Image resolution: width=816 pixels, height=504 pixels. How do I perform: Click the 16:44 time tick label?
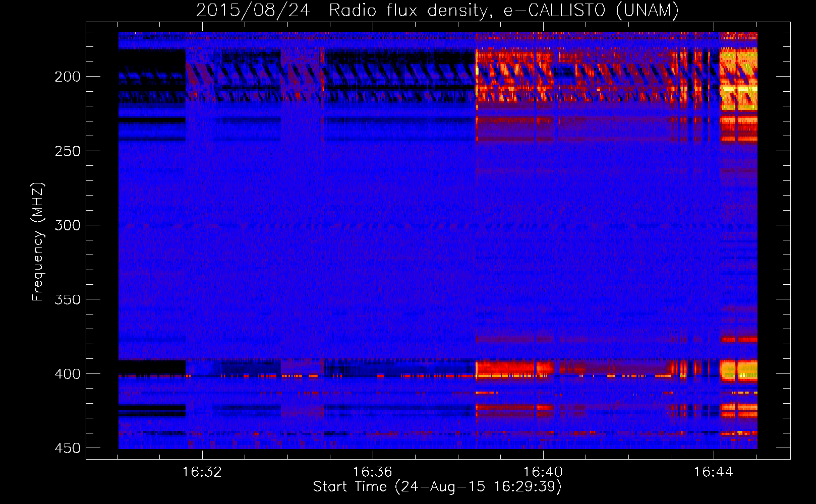[714, 472]
